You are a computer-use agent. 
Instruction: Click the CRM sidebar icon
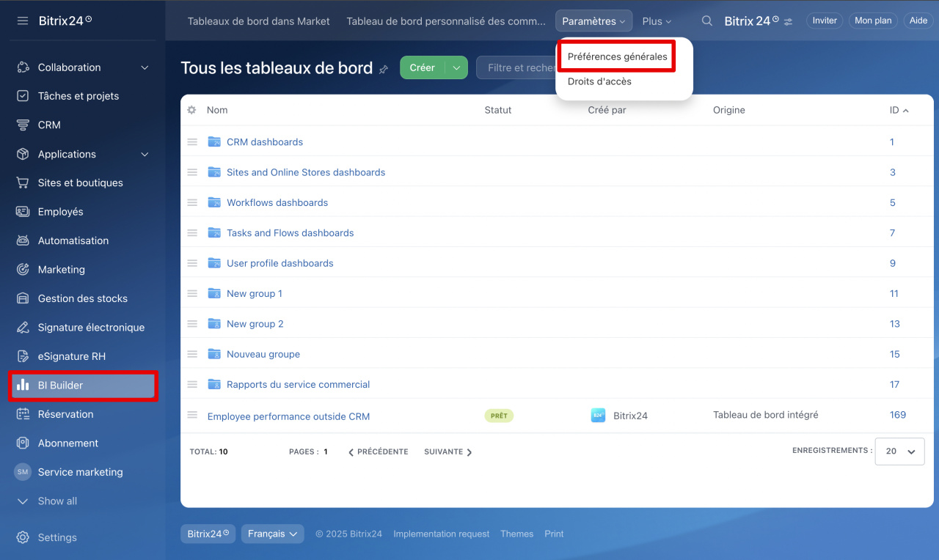click(x=23, y=125)
